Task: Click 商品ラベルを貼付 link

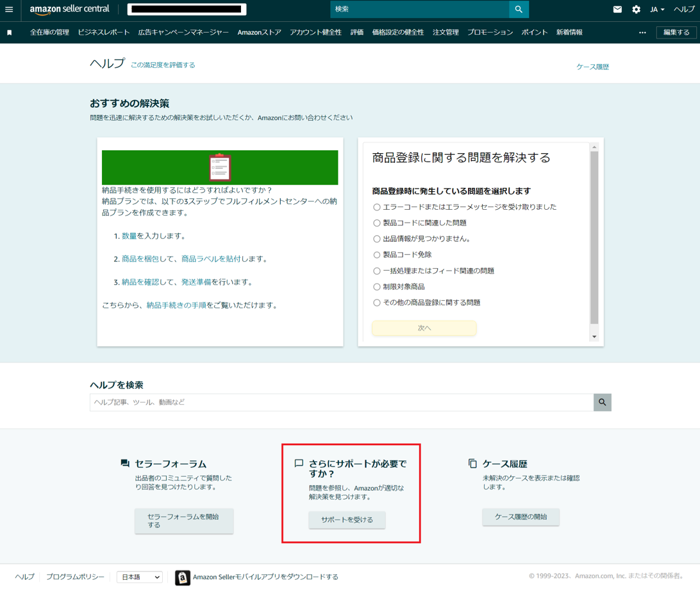Action: pos(211,259)
